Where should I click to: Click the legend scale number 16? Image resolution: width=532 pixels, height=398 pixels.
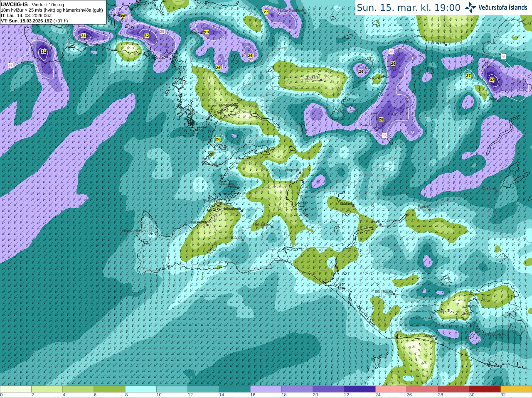coord(253,395)
